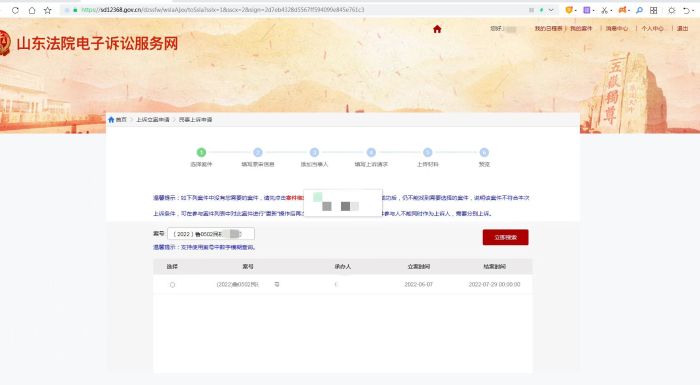Click step 2 circle in progress tracker
Viewport: 700px width, 385px height.
[x=258, y=152]
